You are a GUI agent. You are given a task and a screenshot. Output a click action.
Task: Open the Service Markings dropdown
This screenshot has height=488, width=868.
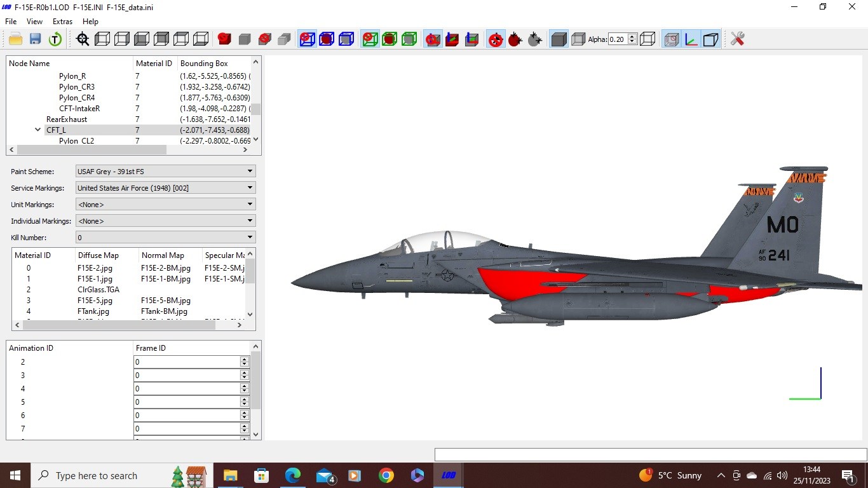pos(165,188)
